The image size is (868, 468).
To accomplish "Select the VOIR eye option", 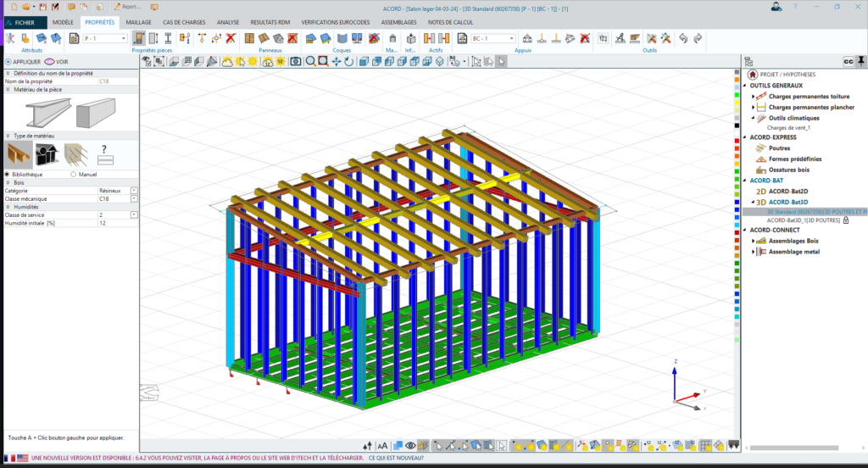I will 57,62.
